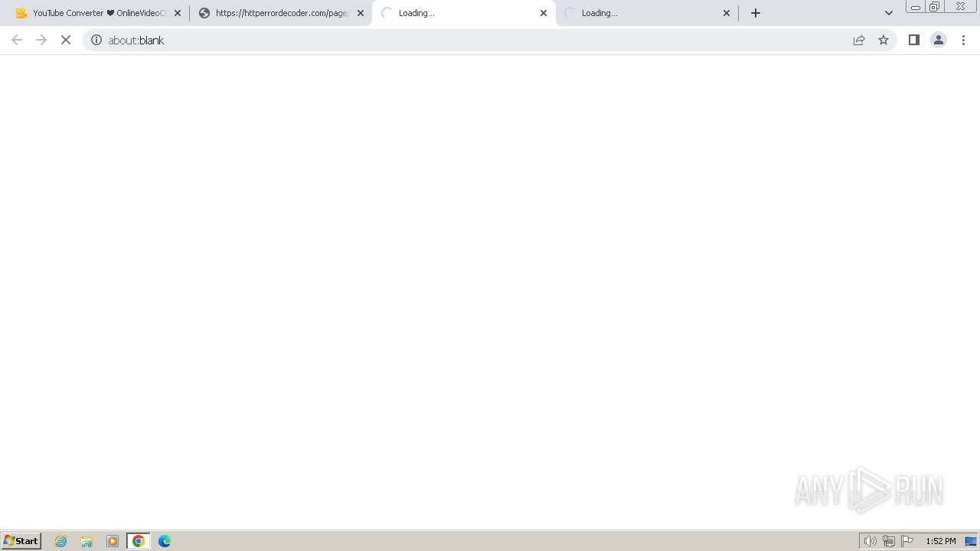The height and width of the screenshot is (551, 980).
Task: Go back using the back arrow
Action: [17, 40]
